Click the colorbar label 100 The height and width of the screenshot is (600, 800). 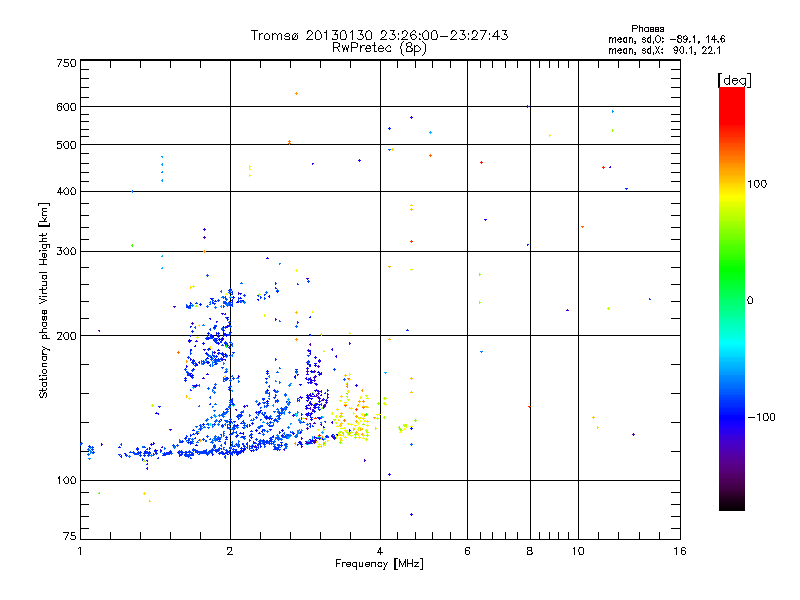click(757, 184)
